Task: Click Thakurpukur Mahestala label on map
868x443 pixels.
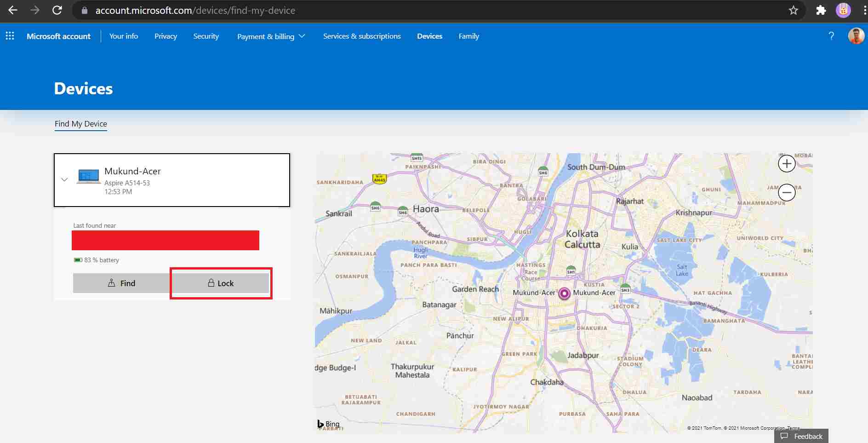Action: pyautogui.click(x=412, y=371)
